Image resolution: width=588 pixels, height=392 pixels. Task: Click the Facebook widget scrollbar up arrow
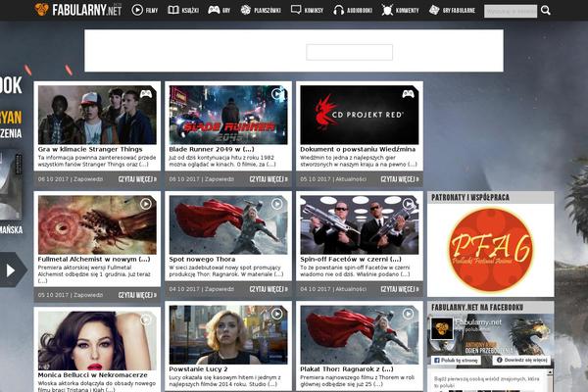(550, 372)
